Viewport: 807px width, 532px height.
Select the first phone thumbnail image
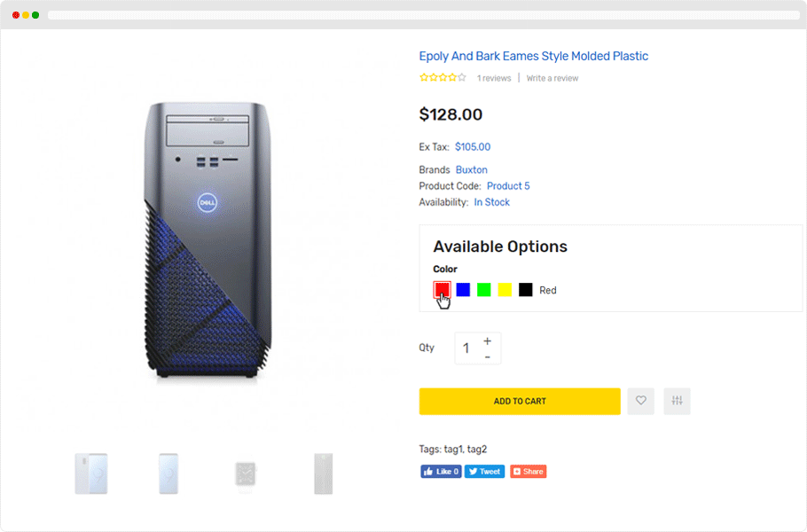[x=91, y=473]
